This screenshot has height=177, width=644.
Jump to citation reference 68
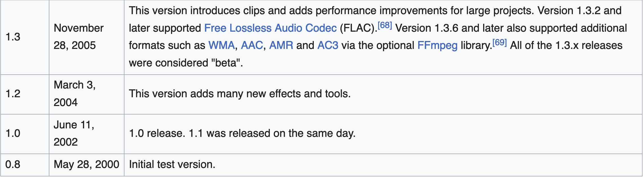coord(385,26)
